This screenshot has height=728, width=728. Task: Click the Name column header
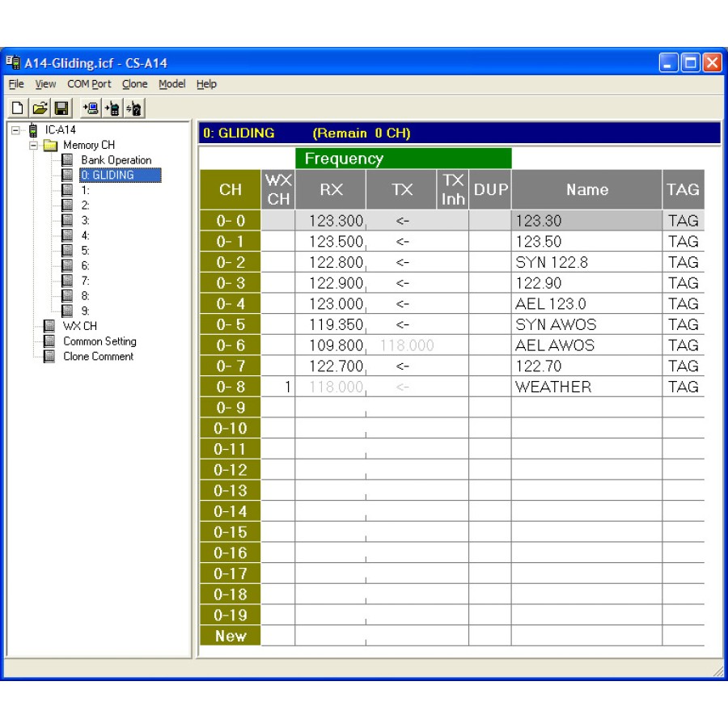(587, 189)
